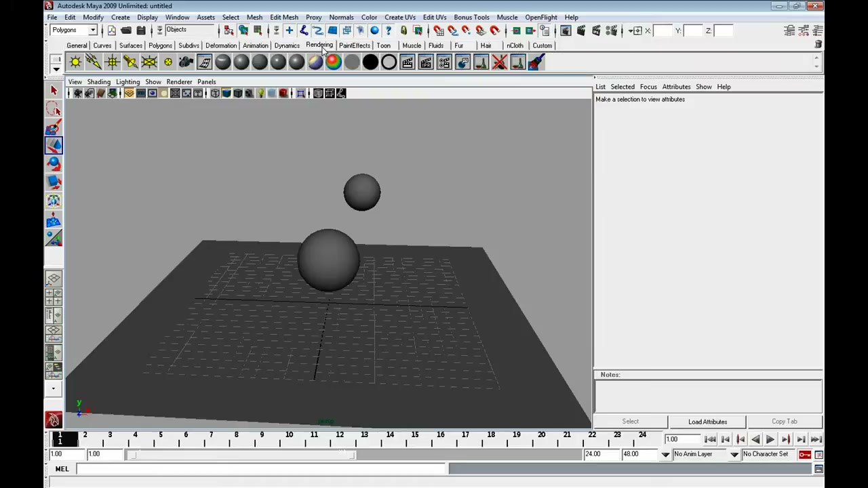This screenshot has width=868, height=488.
Task: Select the Rotate tool
Action: (x=54, y=163)
